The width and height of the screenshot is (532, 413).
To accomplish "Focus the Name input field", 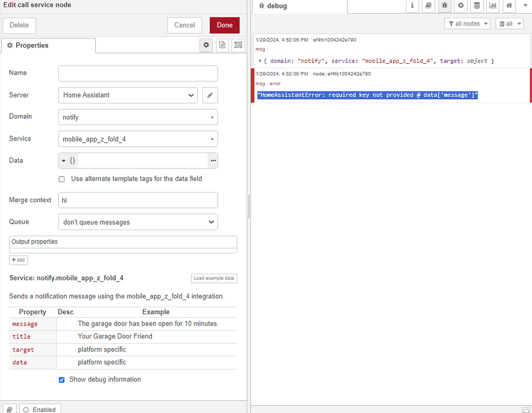I will (138, 73).
